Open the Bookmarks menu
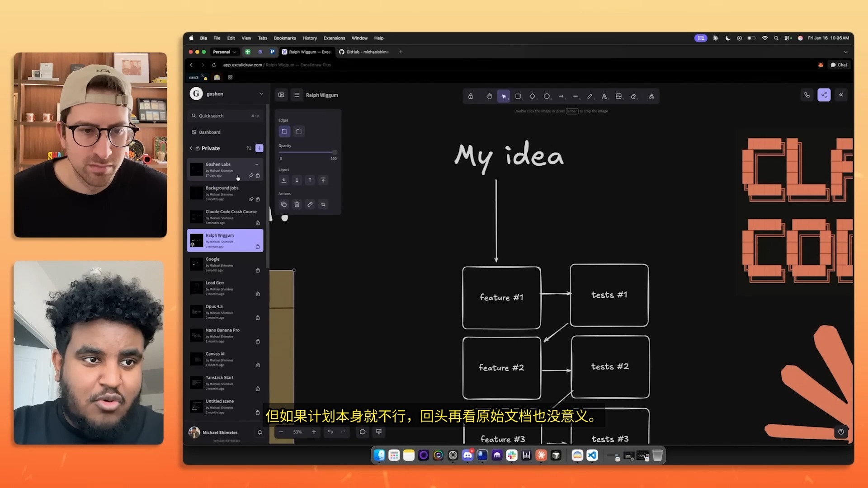The height and width of the screenshot is (488, 868). 284,38
